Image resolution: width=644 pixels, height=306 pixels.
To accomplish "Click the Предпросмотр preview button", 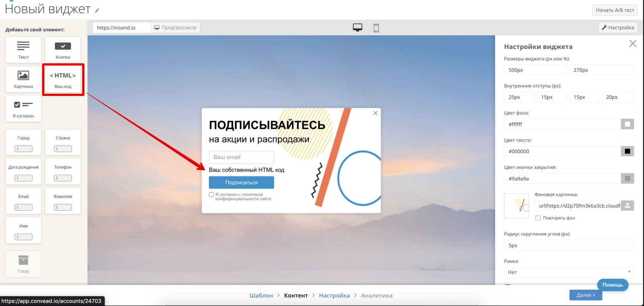I will 176,28.
